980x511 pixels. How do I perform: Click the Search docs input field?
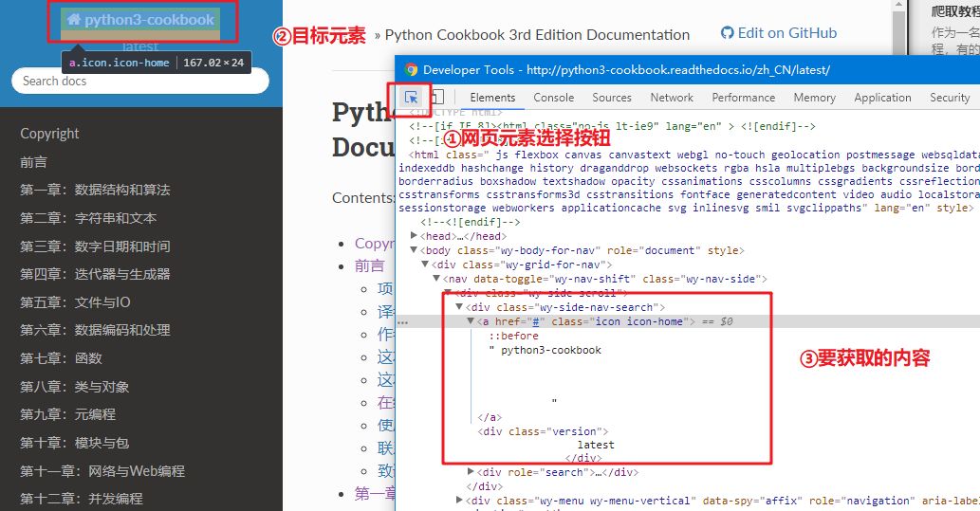140,82
